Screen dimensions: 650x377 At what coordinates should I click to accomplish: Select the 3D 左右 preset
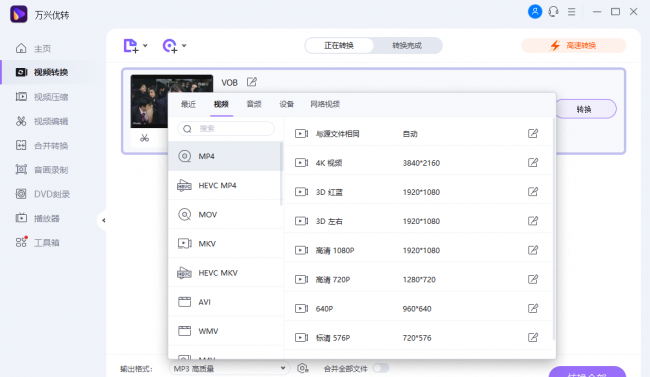[419, 221]
